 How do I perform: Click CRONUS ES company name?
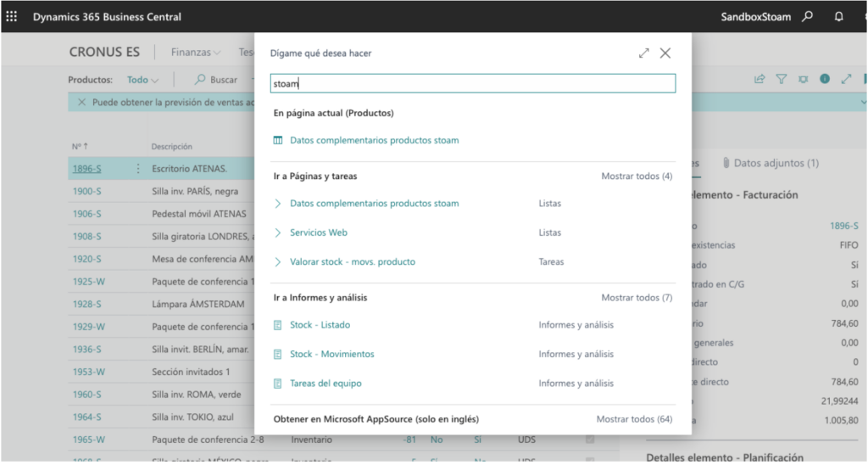[104, 52]
